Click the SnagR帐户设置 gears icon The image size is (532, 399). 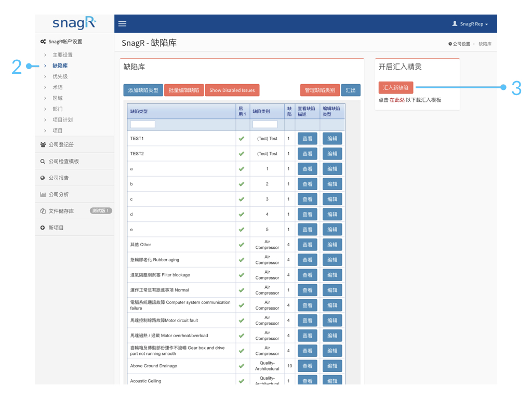point(43,42)
